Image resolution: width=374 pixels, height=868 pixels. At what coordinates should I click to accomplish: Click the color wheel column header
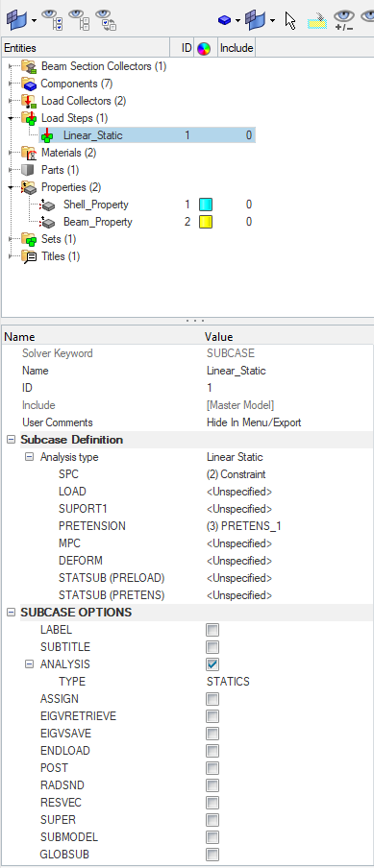(x=204, y=49)
